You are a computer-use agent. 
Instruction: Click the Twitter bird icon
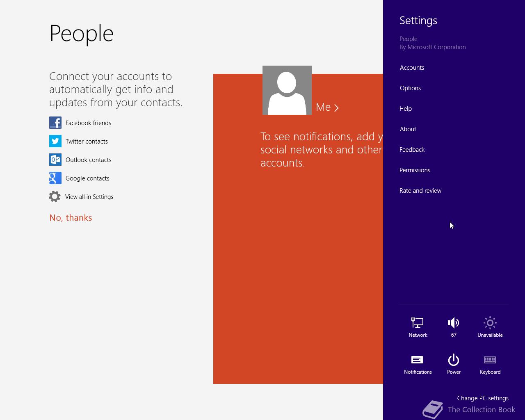point(55,141)
